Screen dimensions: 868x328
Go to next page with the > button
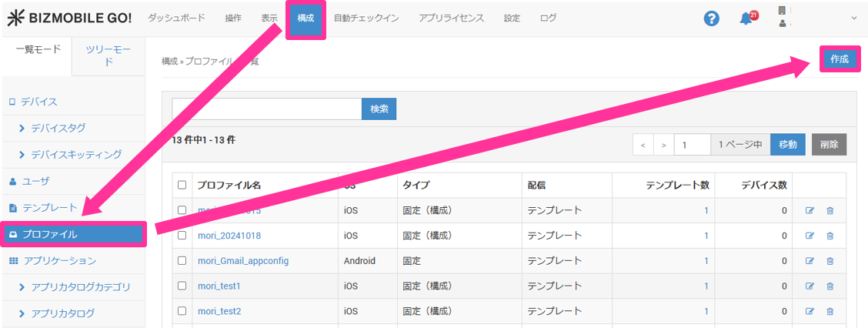tap(663, 145)
